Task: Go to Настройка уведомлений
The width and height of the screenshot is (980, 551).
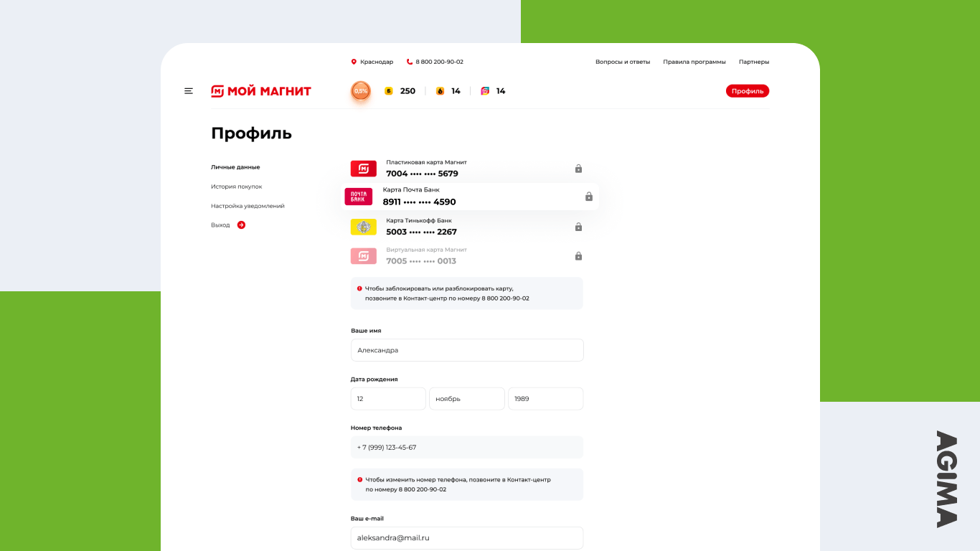Action: [248, 206]
